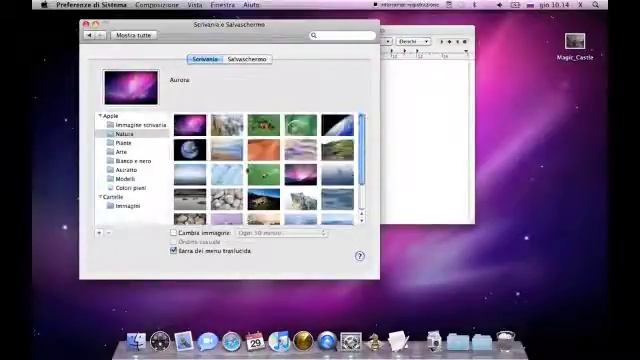Toggle the Ordine casuale checkbox
The image size is (640, 360).
pyautogui.click(x=173, y=242)
